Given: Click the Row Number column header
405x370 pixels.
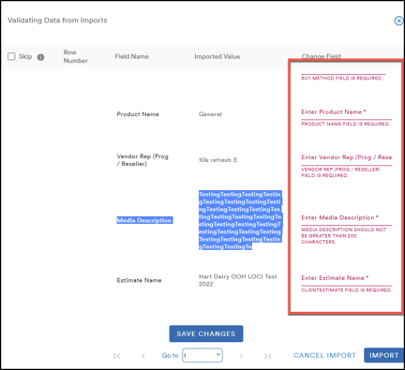Looking at the screenshot, I should [x=75, y=56].
